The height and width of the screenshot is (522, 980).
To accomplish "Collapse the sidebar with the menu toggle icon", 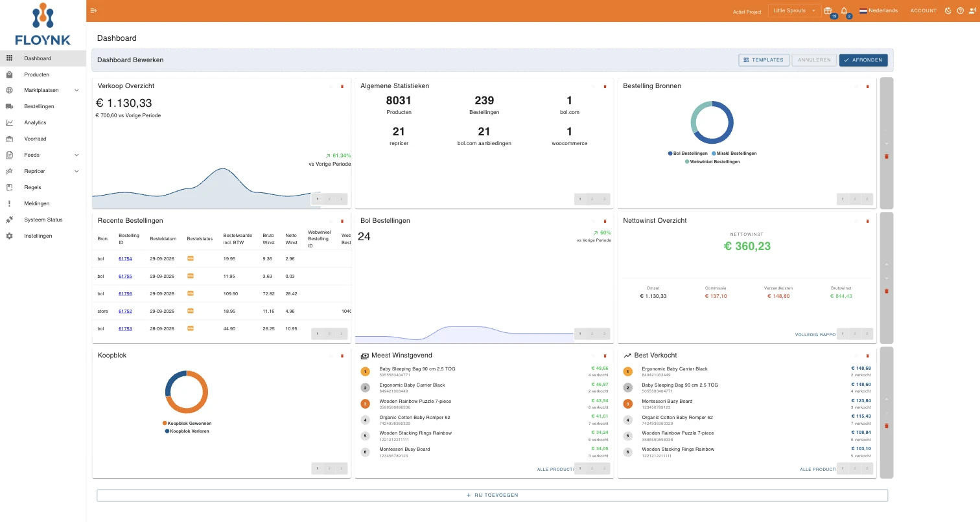I will click(93, 10).
